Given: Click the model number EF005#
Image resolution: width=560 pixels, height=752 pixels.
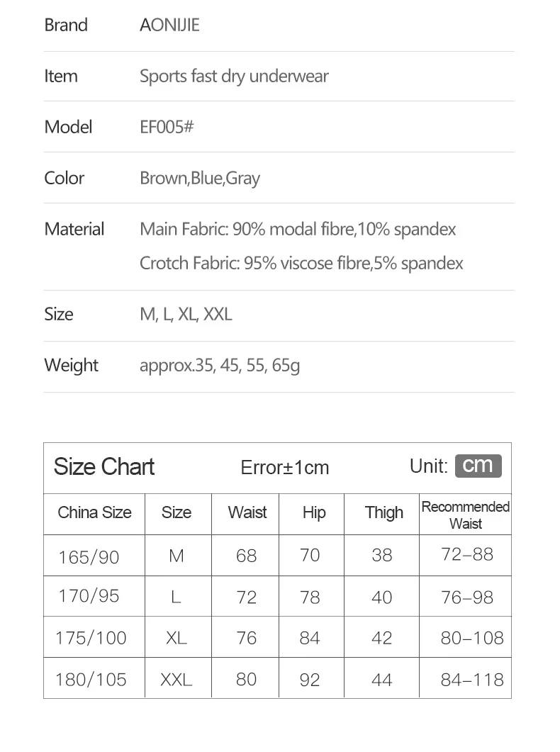Looking at the screenshot, I should click(x=167, y=127).
